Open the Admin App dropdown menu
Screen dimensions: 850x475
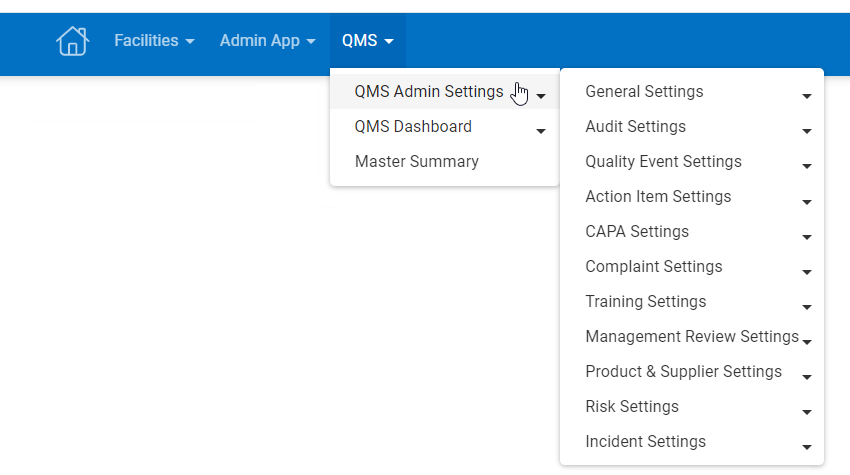coord(267,41)
